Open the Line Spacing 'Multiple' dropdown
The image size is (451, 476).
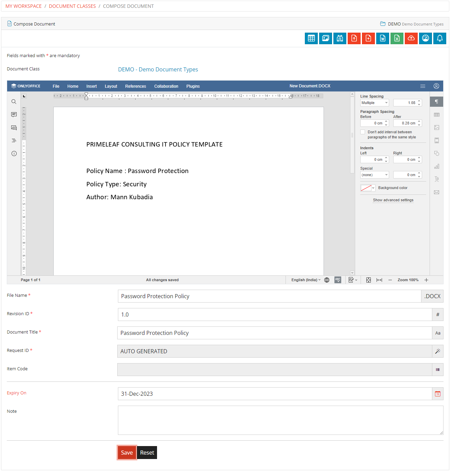click(x=374, y=102)
